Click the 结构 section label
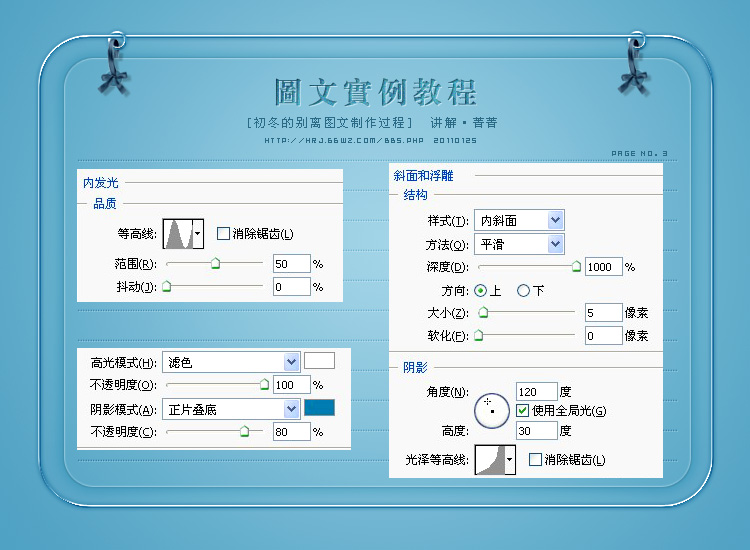The width and height of the screenshot is (750, 550). 415,195
